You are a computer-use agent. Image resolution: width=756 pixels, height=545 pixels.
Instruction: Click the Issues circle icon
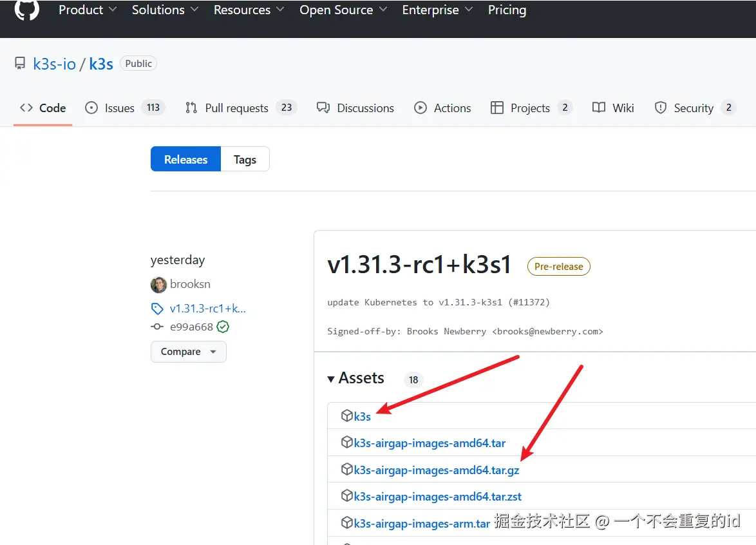click(x=91, y=108)
